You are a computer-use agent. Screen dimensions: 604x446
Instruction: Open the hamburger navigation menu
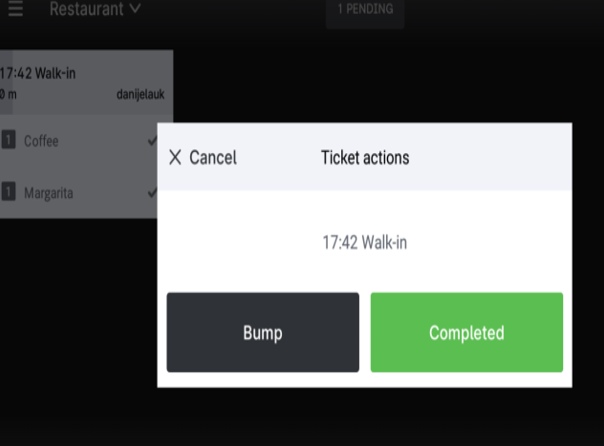[x=15, y=9]
